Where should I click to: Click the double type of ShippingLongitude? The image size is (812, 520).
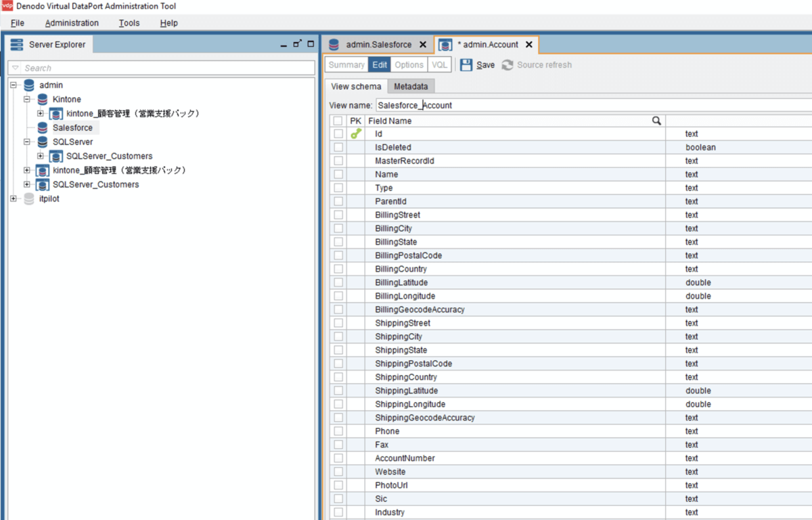coord(698,404)
